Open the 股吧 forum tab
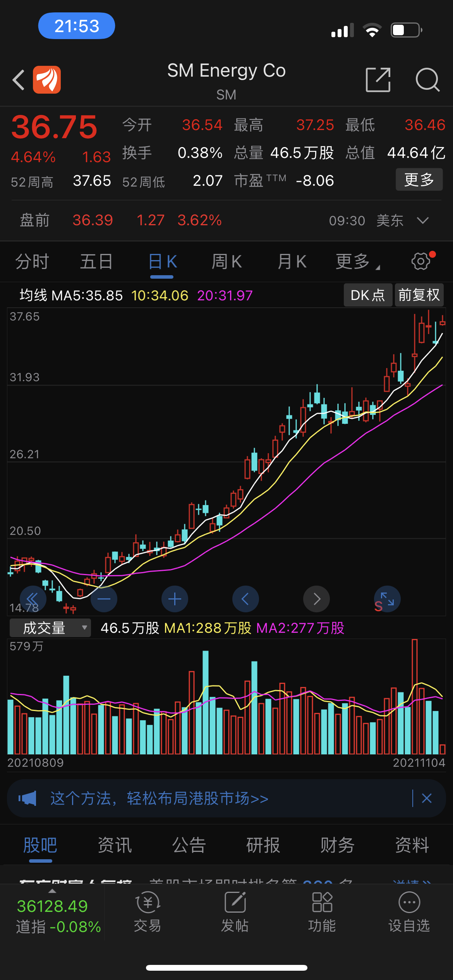453x980 pixels. [40, 845]
